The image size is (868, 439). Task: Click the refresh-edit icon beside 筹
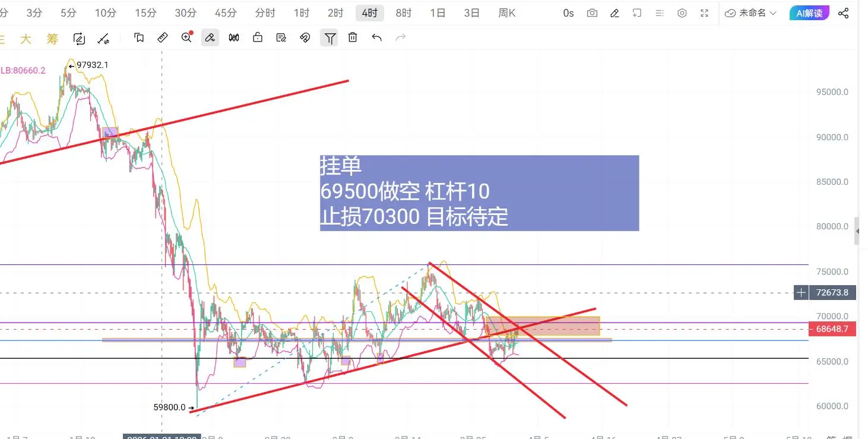(79, 39)
